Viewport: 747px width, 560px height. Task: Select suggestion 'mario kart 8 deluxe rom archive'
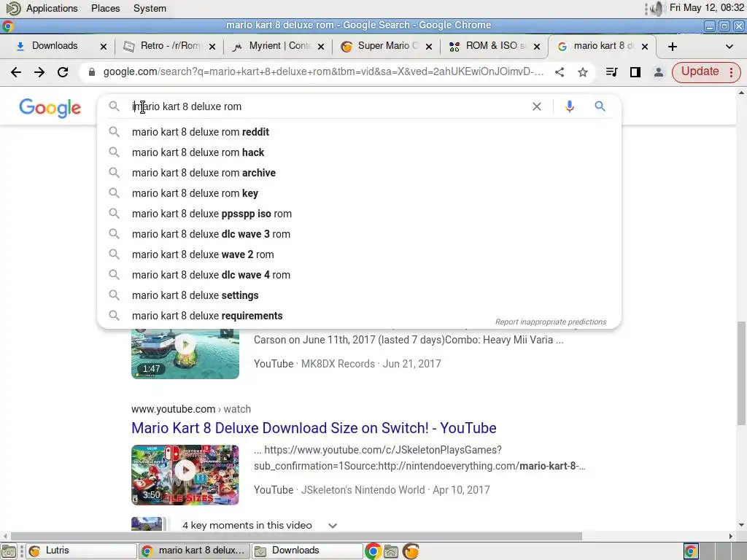359,173
